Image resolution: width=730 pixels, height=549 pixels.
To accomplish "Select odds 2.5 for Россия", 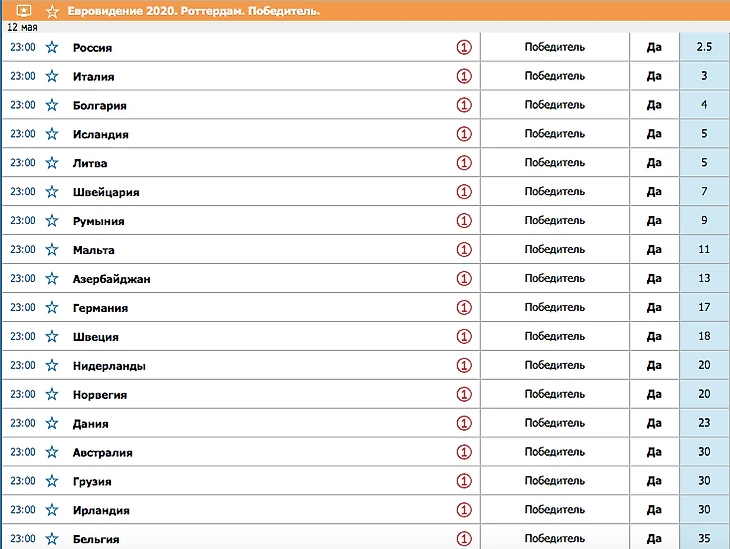I will [x=704, y=47].
